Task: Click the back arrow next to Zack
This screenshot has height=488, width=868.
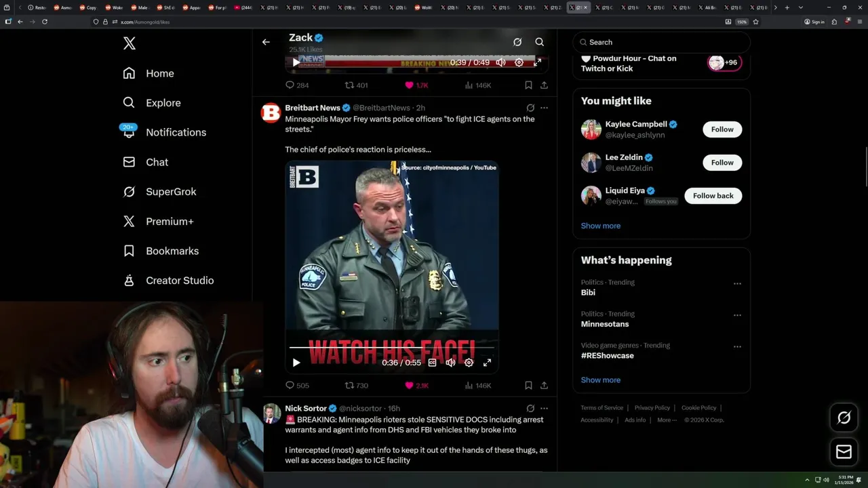Action: pos(266,42)
